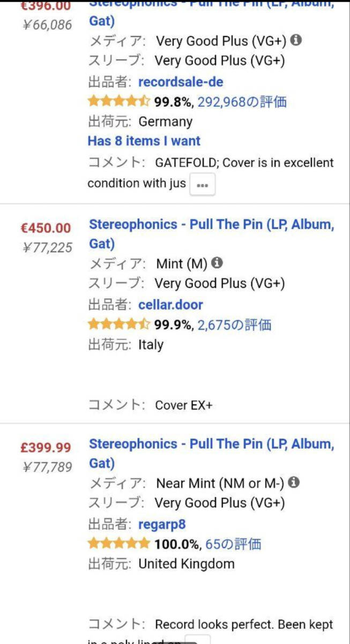
Task: Expand truncated comment on regarp8 listing
Action: coord(197,640)
